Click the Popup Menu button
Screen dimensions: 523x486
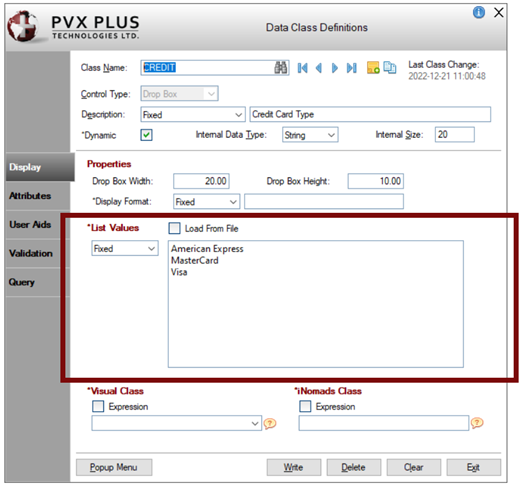(x=114, y=467)
